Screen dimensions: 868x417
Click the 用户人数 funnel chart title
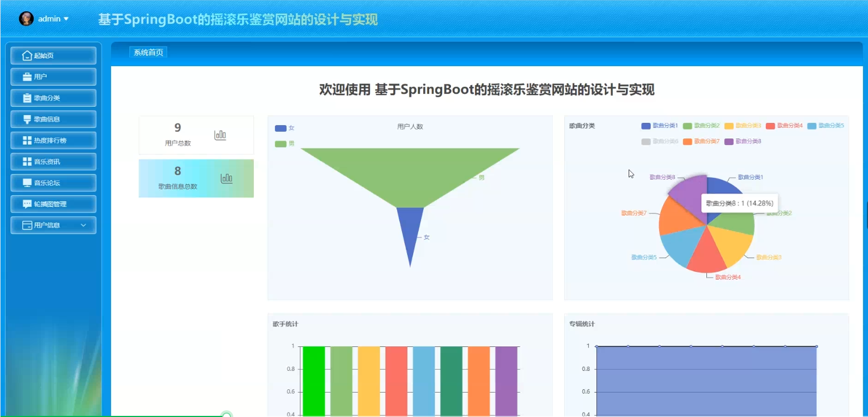click(410, 127)
